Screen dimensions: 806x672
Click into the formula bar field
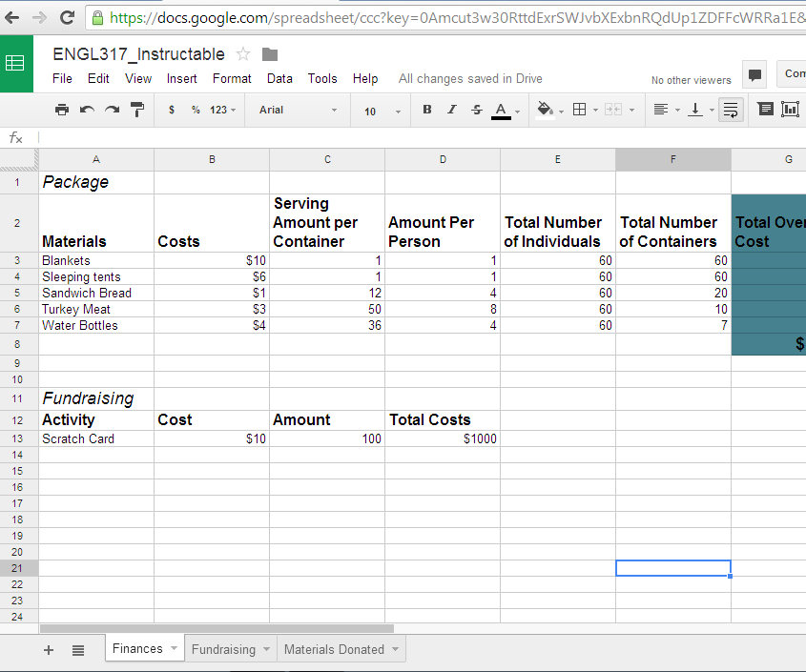pyautogui.click(x=422, y=137)
